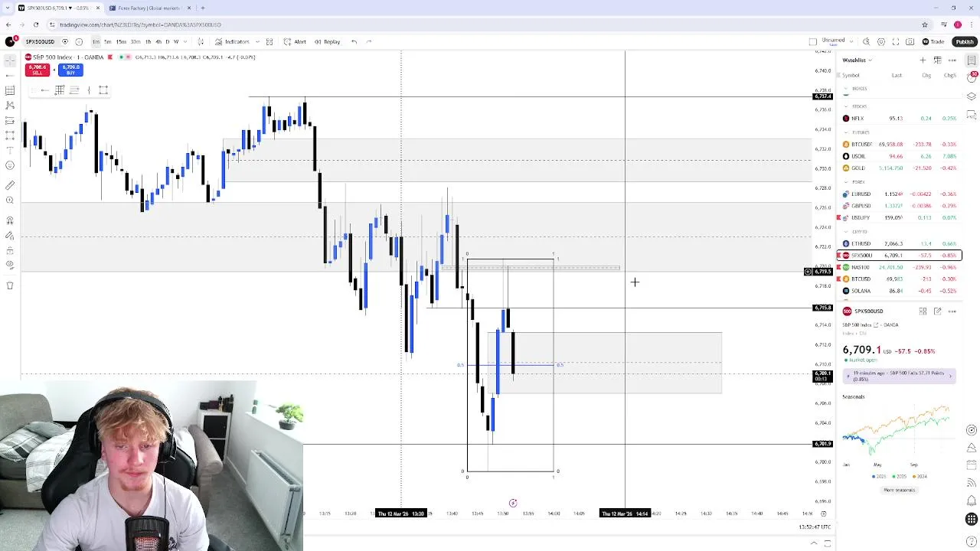Sort watchlist by Chg% column header
Viewport: 980px width, 551px height.
tap(950, 75)
